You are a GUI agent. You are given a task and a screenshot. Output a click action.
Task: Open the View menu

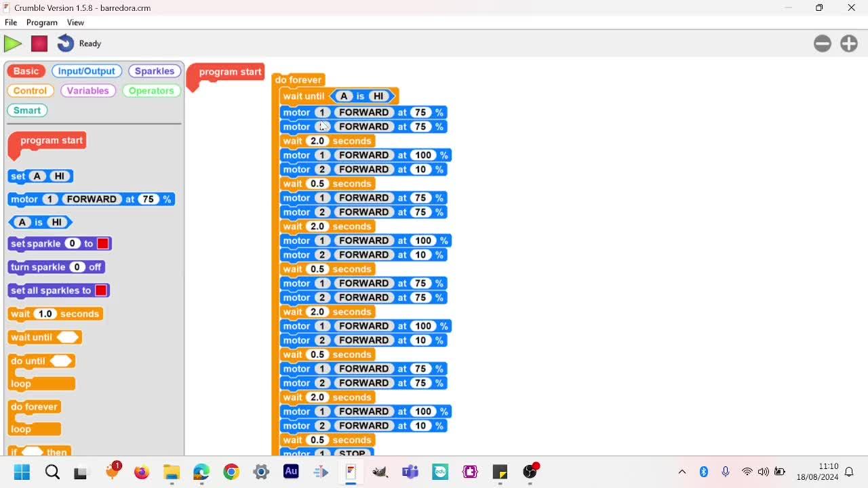[75, 22]
